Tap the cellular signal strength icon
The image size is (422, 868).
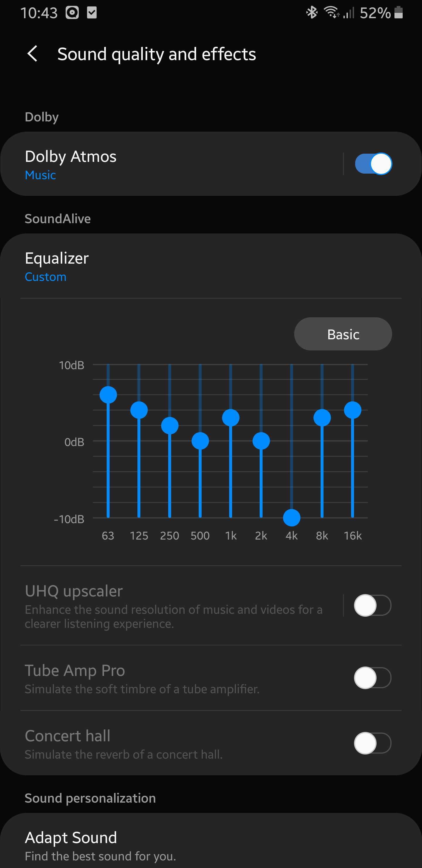tap(348, 13)
